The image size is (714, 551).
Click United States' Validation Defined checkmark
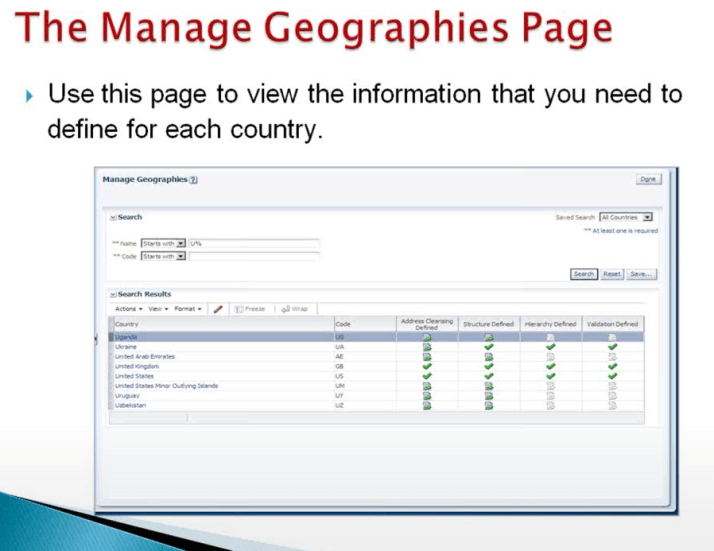tap(612, 376)
